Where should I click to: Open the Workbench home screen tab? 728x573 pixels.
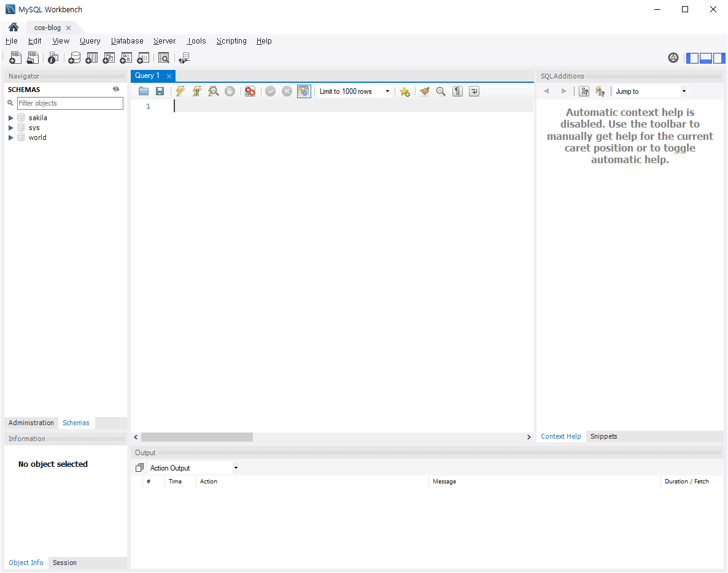14,27
